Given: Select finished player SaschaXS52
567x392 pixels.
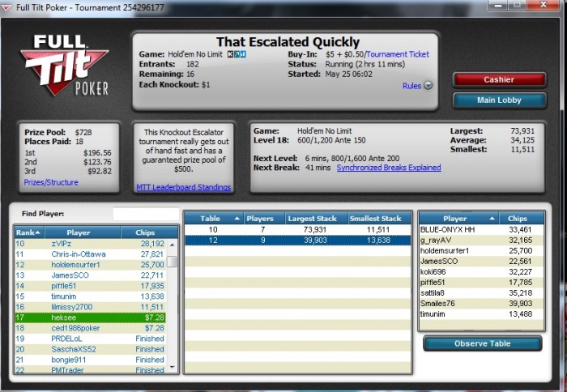Looking at the screenshot, I should [x=91, y=349].
